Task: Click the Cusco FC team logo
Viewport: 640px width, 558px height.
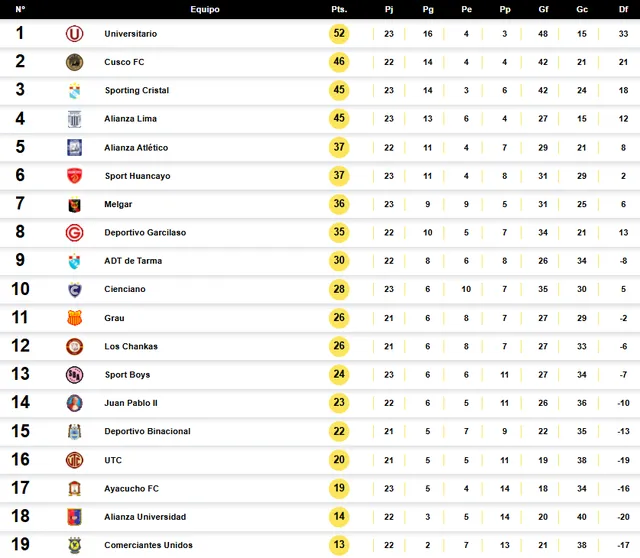Action: [x=74, y=62]
